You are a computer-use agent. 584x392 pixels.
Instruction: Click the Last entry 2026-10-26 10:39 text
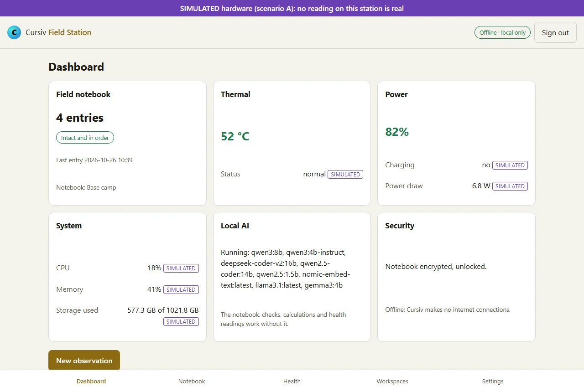[x=94, y=160]
